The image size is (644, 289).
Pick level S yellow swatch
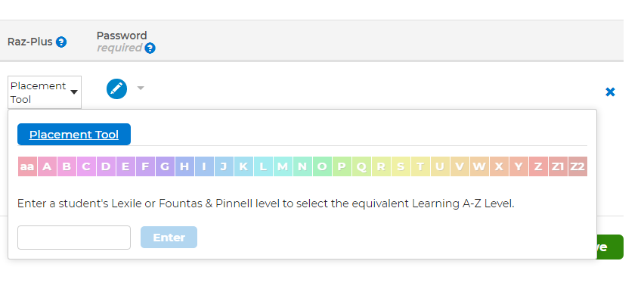(x=401, y=166)
